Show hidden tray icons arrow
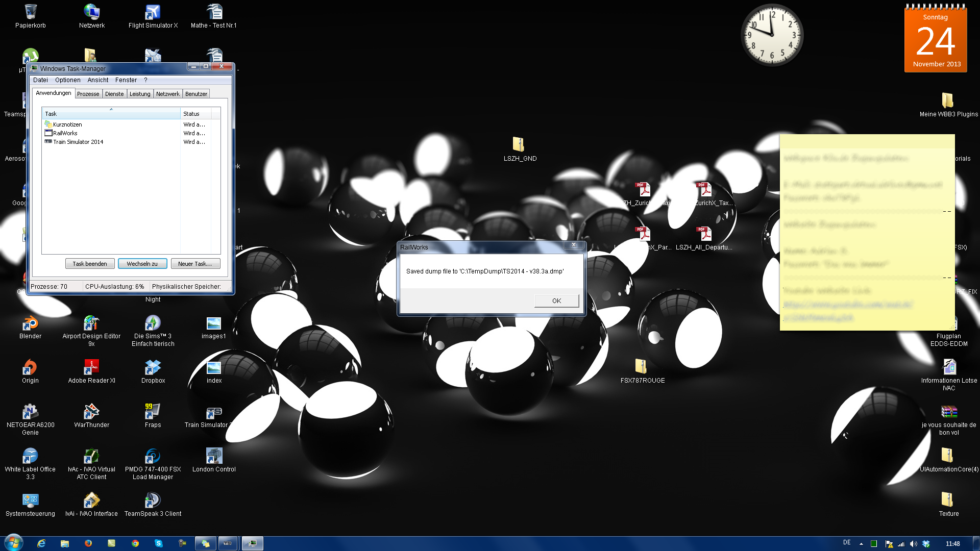 pyautogui.click(x=861, y=544)
